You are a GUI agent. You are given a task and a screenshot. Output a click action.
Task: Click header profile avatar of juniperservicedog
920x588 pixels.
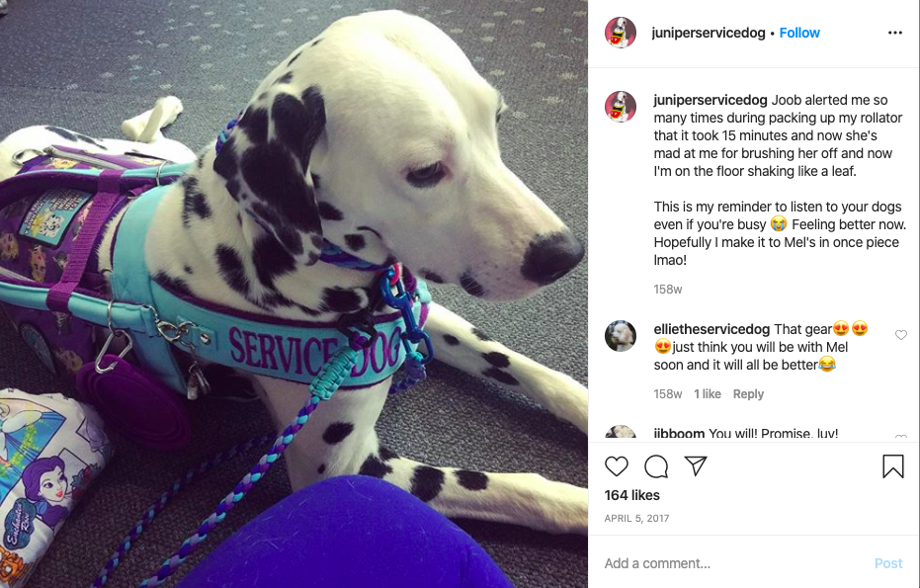pos(621,33)
